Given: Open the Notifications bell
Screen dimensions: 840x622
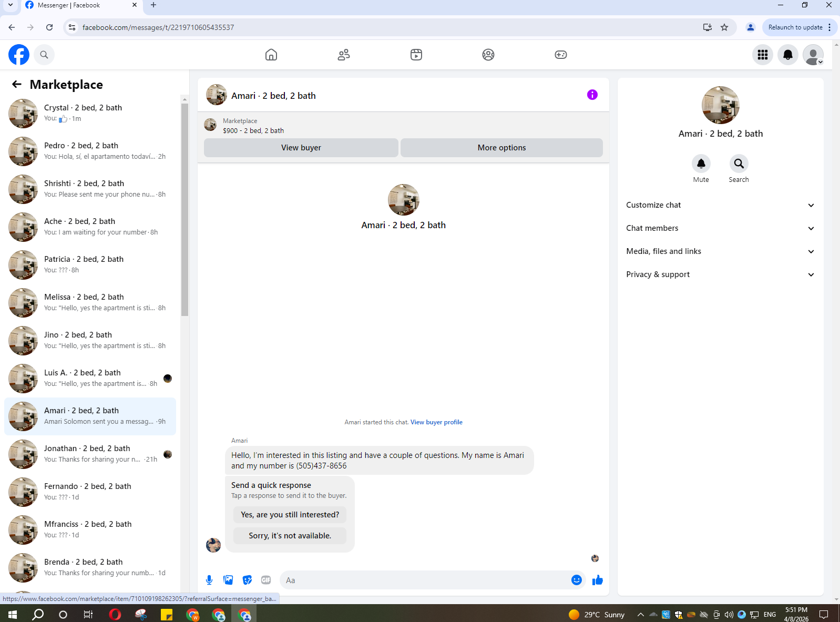Looking at the screenshot, I should [x=788, y=55].
